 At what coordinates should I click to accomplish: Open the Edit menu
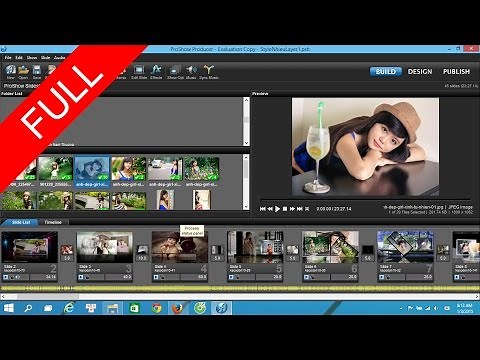19,58
